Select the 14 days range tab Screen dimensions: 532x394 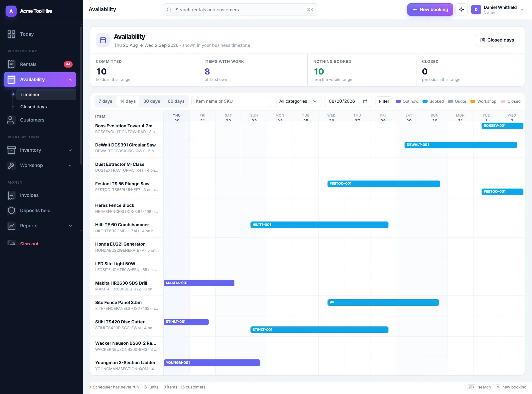click(128, 101)
